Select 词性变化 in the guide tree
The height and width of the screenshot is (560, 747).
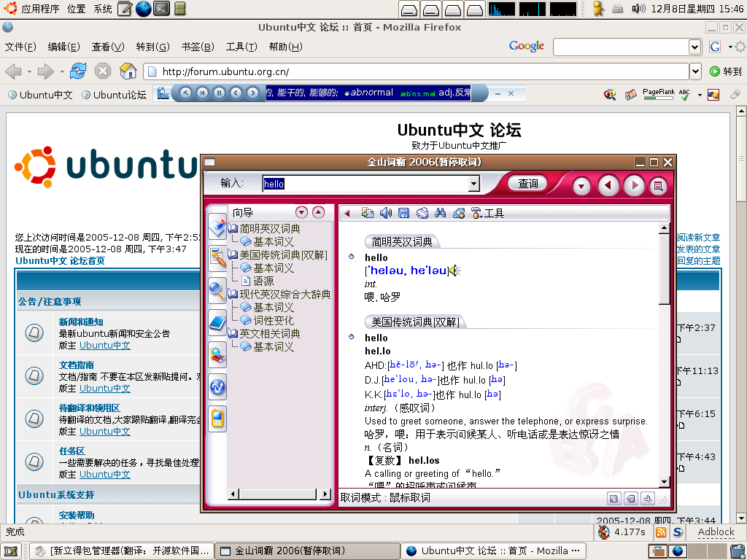pos(274,321)
